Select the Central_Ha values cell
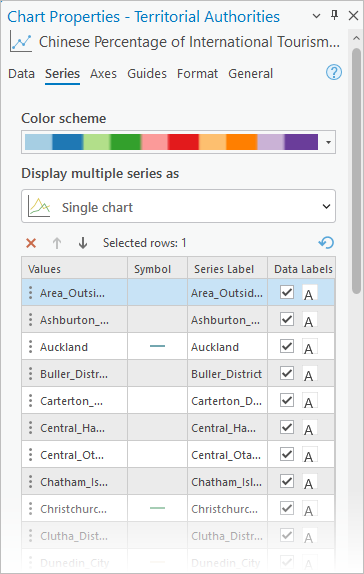Screen dimensions: 364x574 74,428
